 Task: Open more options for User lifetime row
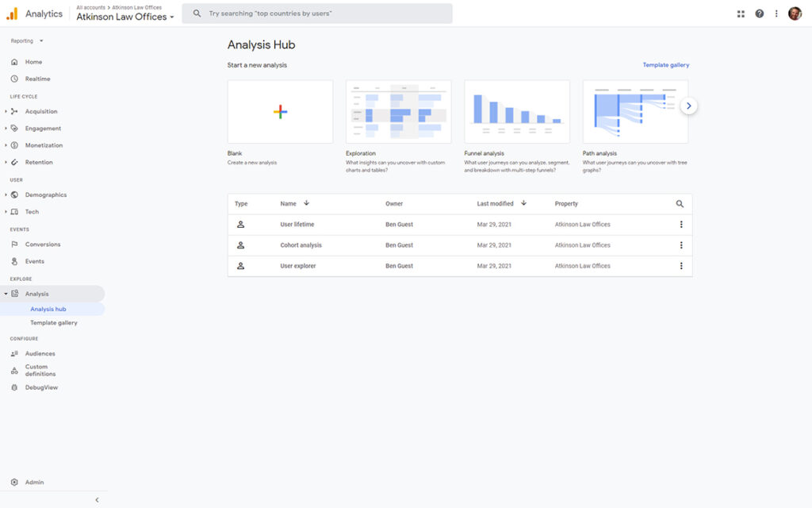[x=681, y=225]
